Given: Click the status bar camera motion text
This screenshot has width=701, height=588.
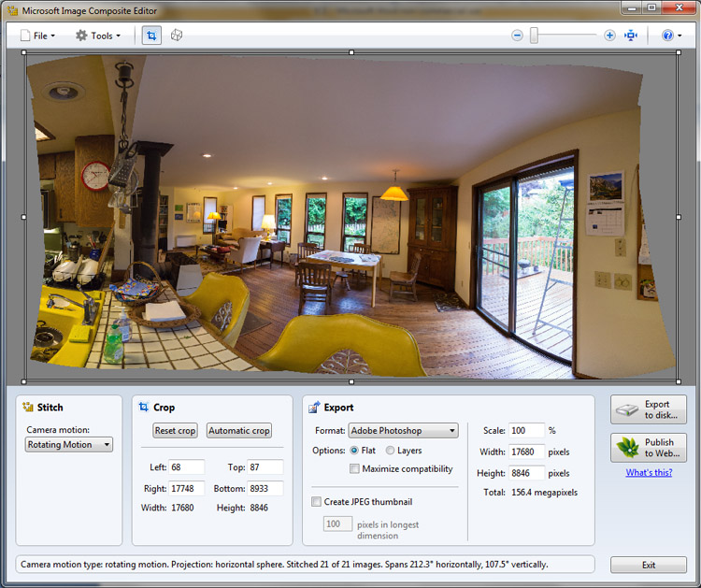Looking at the screenshot, I should (x=284, y=565).
